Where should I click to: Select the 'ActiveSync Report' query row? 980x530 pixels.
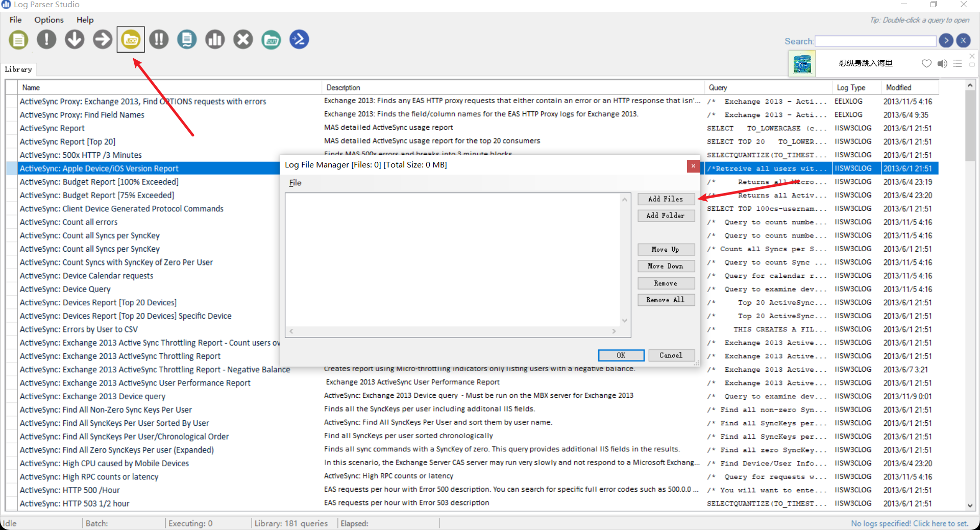pyautogui.click(x=52, y=128)
